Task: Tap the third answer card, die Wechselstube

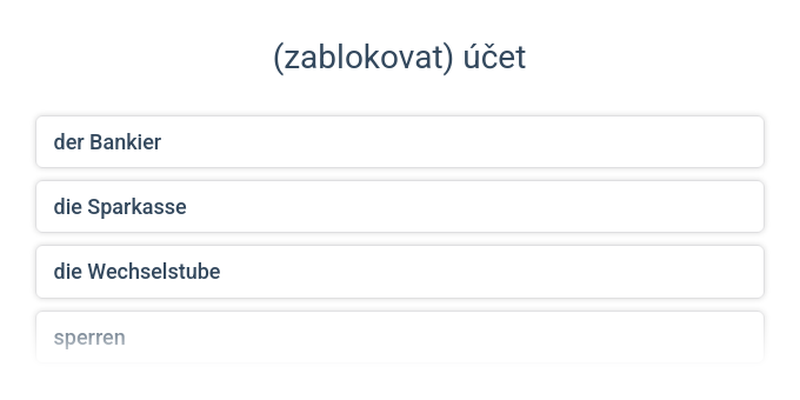Action: pos(400,272)
